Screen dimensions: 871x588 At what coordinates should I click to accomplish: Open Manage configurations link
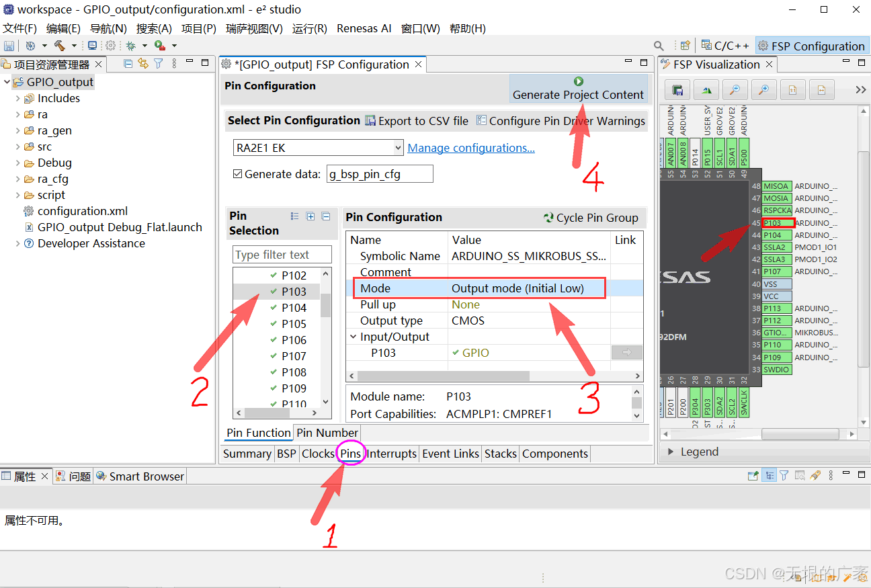(x=471, y=148)
